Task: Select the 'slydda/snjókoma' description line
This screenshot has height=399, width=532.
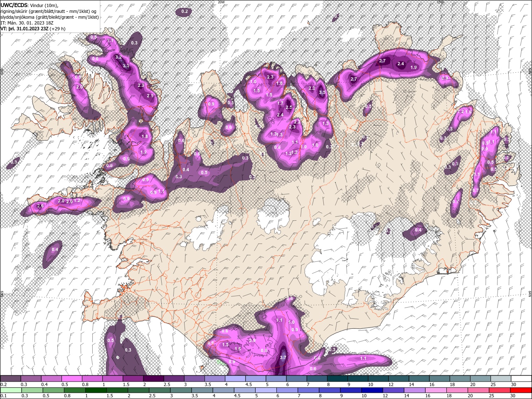Action: (x=50, y=17)
